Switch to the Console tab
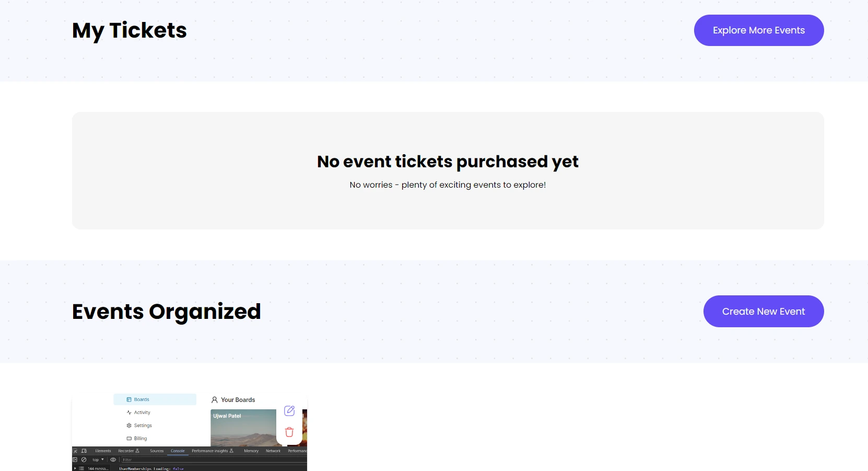 pos(178,451)
